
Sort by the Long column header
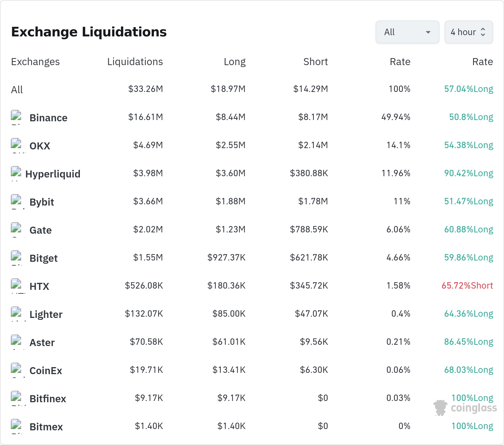tap(234, 62)
